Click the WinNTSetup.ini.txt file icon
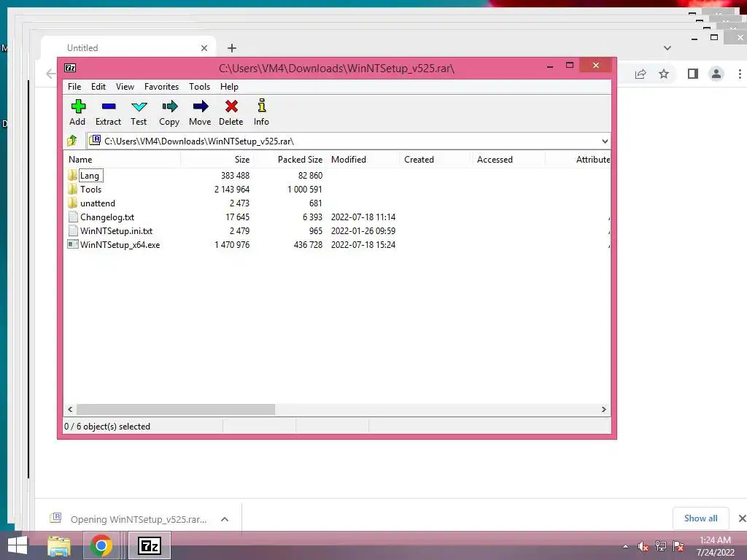The width and height of the screenshot is (747, 560). coord(73,231)
